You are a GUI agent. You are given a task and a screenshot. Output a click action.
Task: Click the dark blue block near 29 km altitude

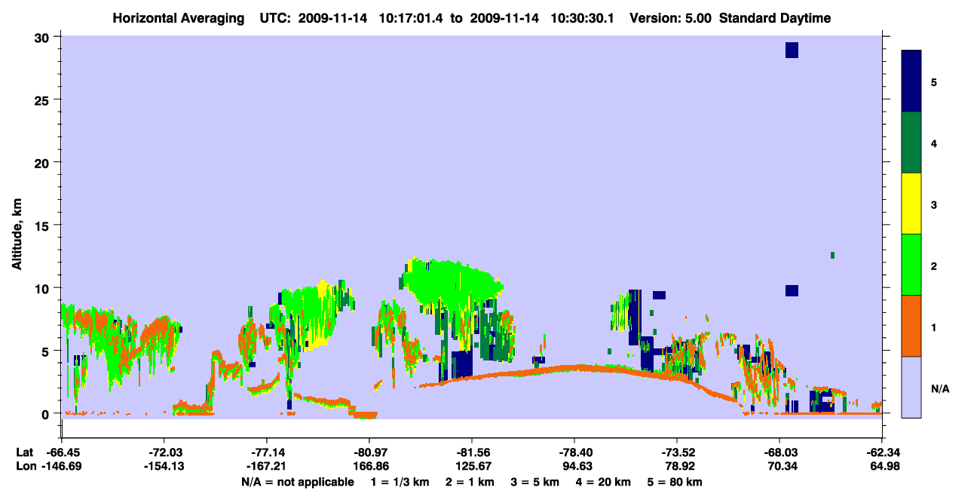pyautogui.click(x=792, y=50)
